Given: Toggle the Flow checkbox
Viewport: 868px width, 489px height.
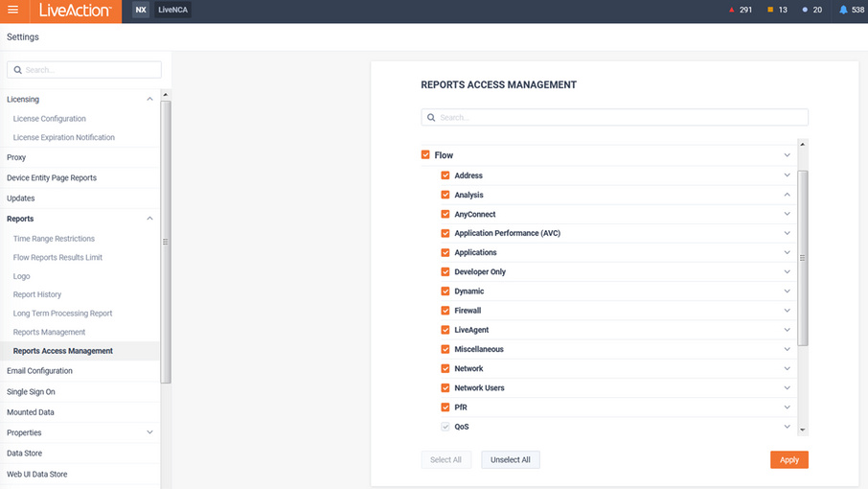Looking at the screenshot, I should click(x=425, y=154).
